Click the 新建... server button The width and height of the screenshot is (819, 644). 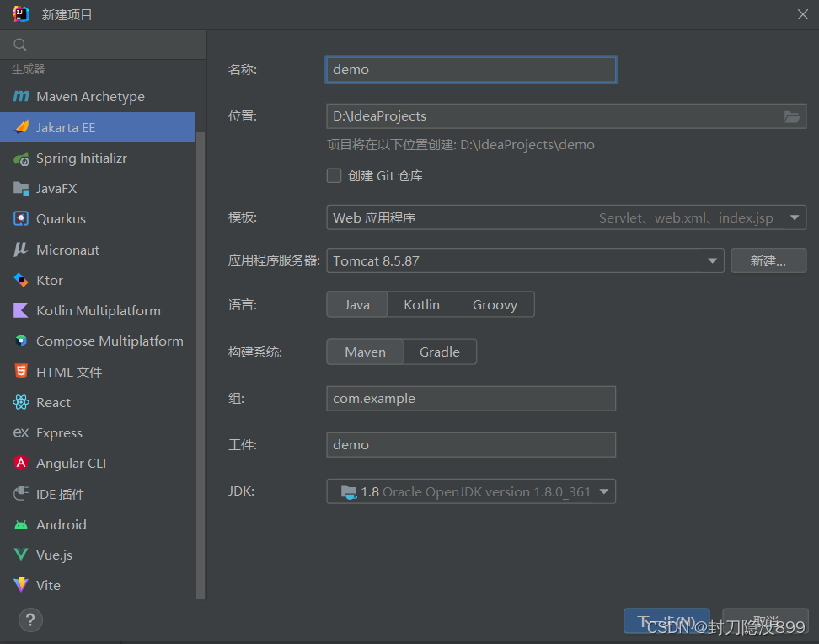coord(768,260)
